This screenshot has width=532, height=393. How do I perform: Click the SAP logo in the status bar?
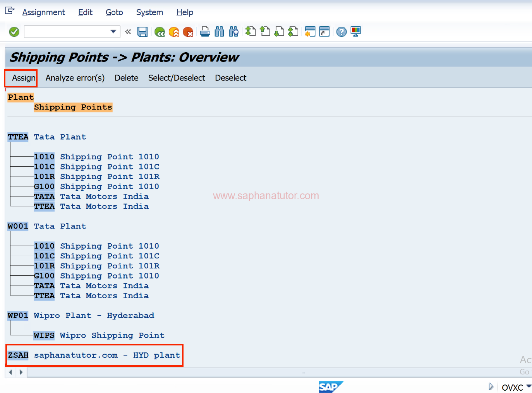[x=331, y=387]
